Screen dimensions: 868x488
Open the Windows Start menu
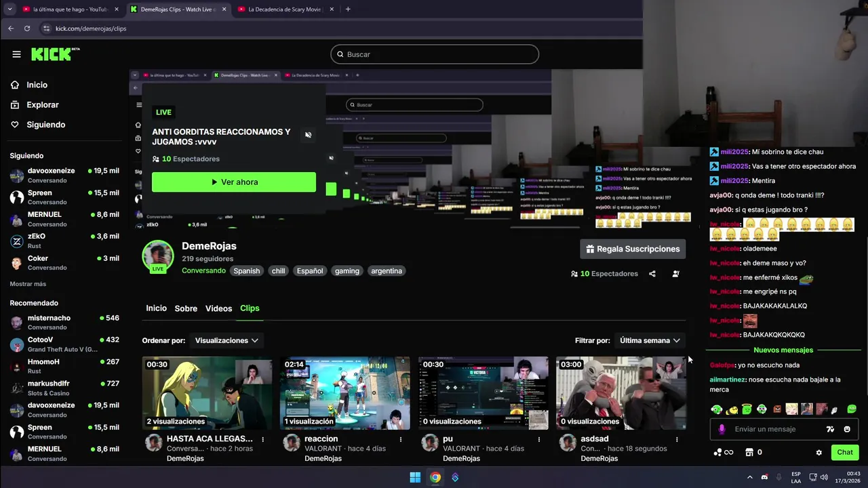pos(415,477)
